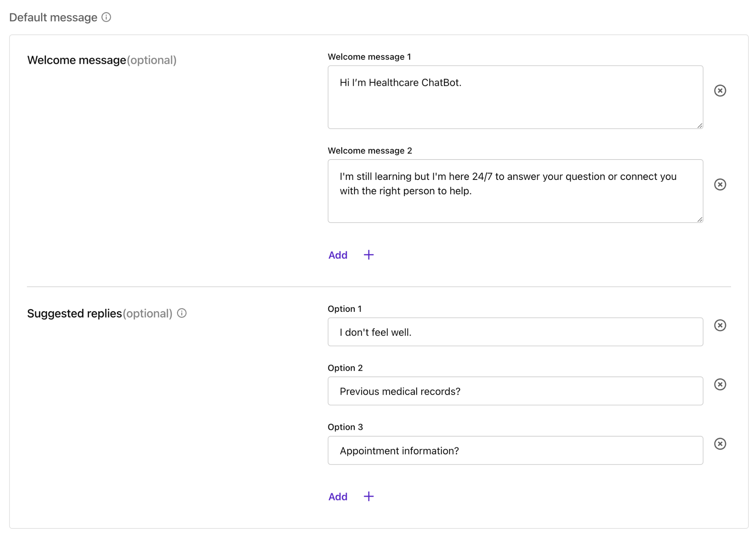This screenshot has width=756, height=536.
Task: Delete the Option 1 suggested reply
Action: [x=720, y=325]
